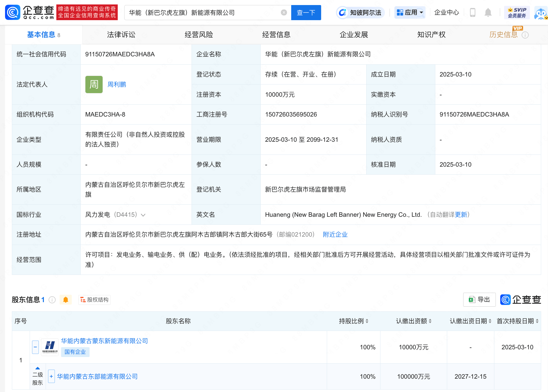Switch to 知识产权 tab

pyautogui.click(x=431, y=35)
